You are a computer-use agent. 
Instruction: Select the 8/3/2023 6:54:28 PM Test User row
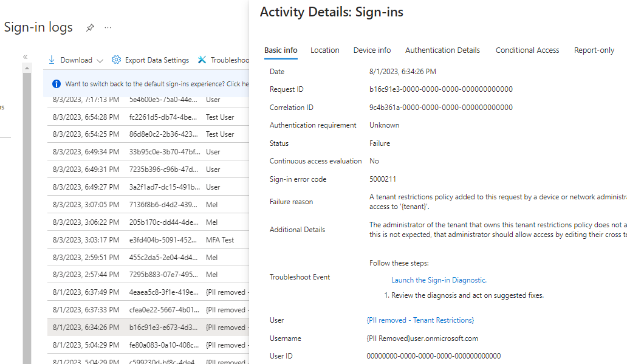click(149, 117)
